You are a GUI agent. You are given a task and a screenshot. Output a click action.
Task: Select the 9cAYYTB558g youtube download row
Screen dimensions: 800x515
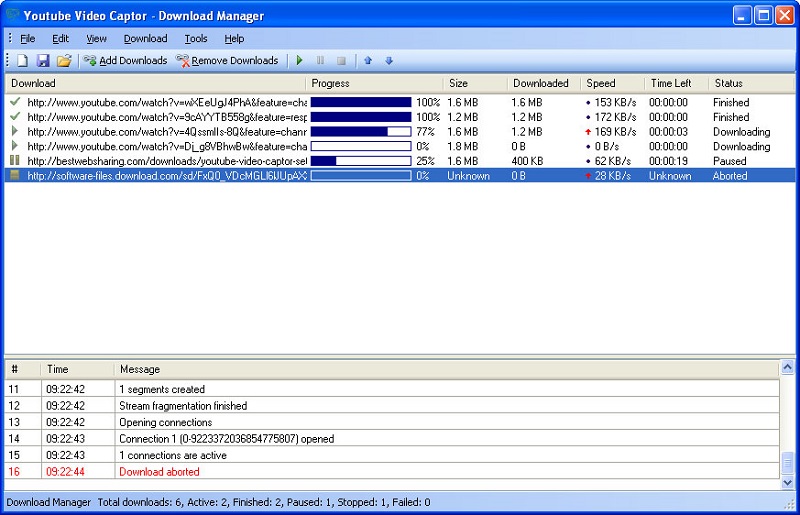coord(400,117)
